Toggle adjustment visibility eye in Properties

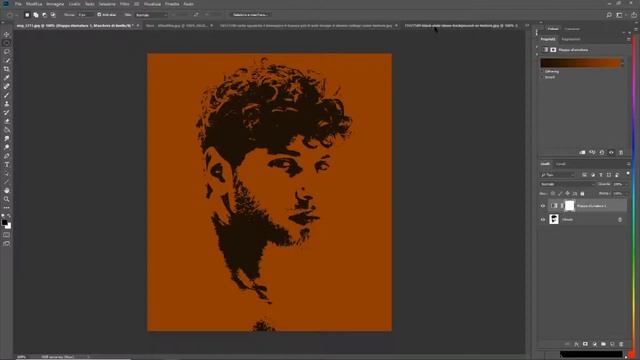coord(611,152)
